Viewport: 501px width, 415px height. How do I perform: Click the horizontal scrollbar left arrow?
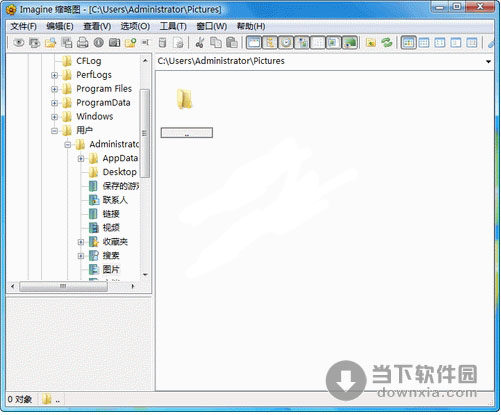13,286
